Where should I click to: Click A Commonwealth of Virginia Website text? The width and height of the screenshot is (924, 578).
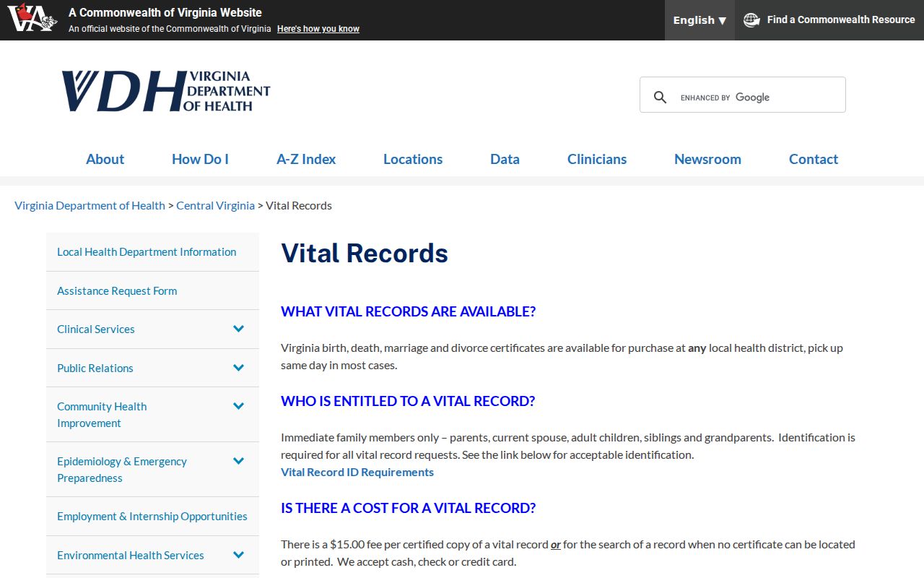[165, 12]
